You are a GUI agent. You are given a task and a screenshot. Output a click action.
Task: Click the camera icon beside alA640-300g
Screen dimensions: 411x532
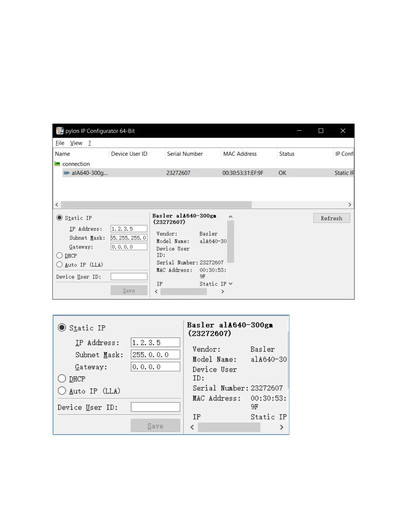coord(66,173)
